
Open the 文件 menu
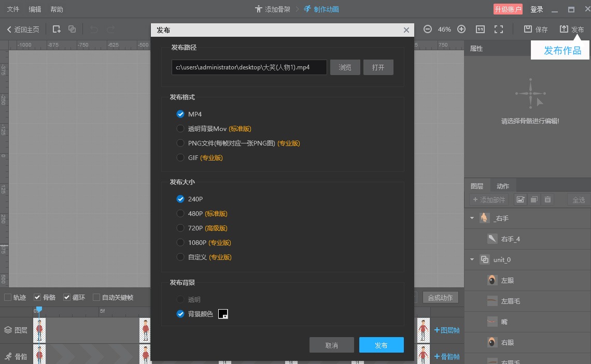point(12,9)
